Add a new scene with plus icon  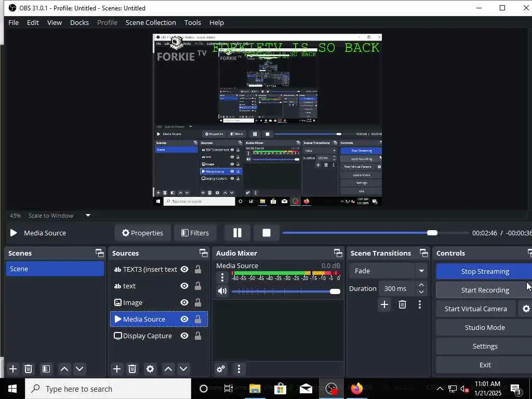(x=13, y=369)
